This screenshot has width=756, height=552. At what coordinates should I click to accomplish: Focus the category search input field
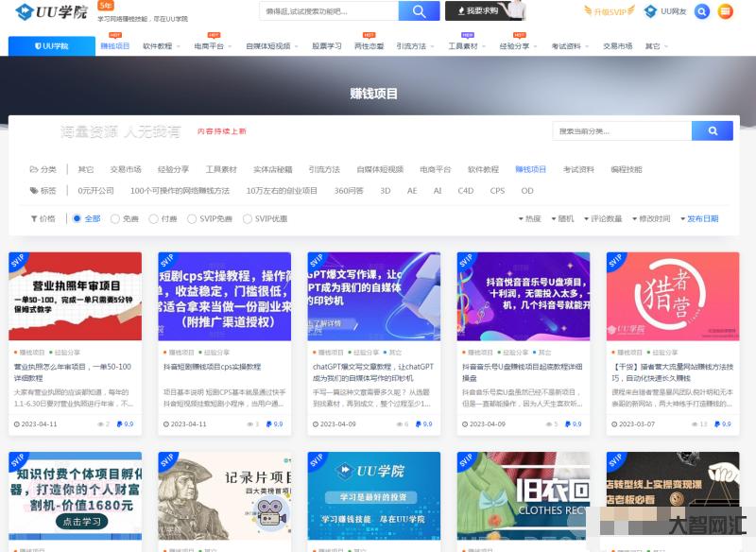click(622, 130)
